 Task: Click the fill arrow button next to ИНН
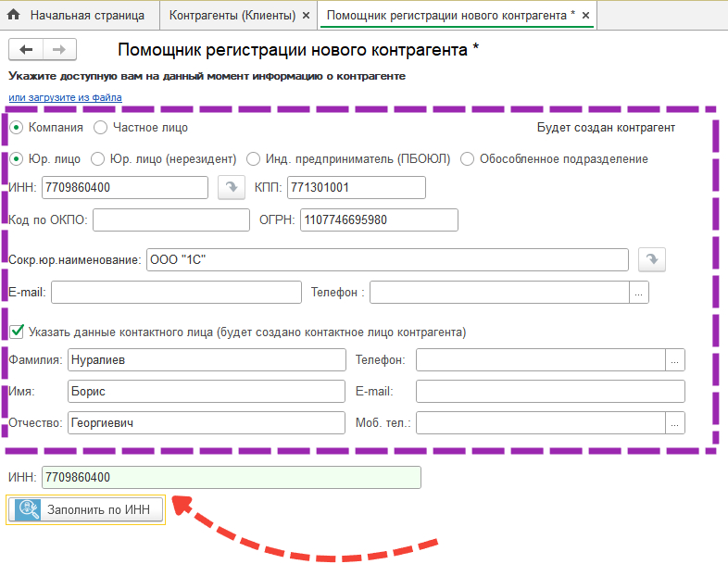click(x=232, y=187)
